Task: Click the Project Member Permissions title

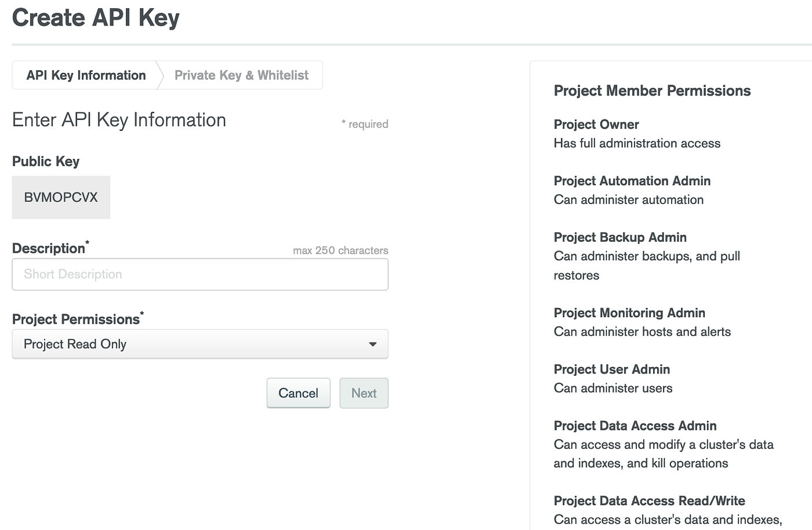Action: 652,91
